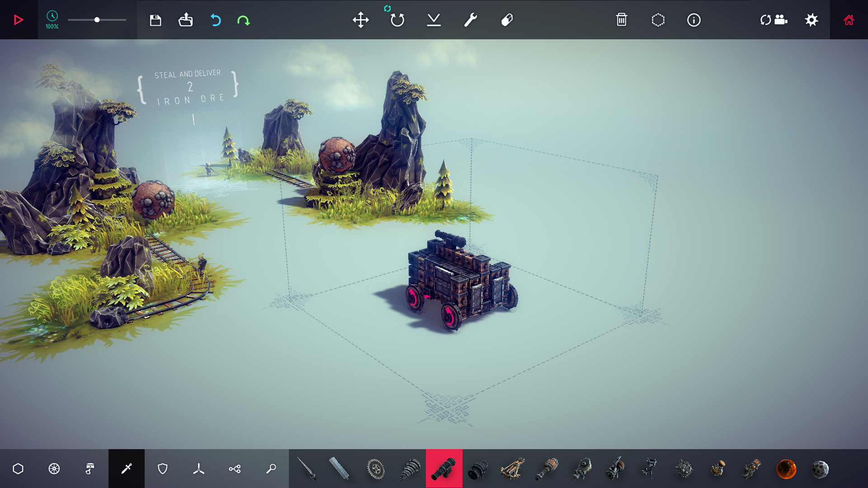The height and width of the screenshot is (488, 868).
Task: Pick the crossbow block
Action: (x=512, y=469)
